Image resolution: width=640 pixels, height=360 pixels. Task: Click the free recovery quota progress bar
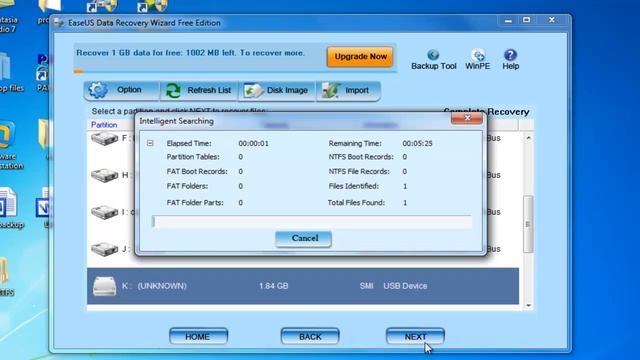click(235, 72)
